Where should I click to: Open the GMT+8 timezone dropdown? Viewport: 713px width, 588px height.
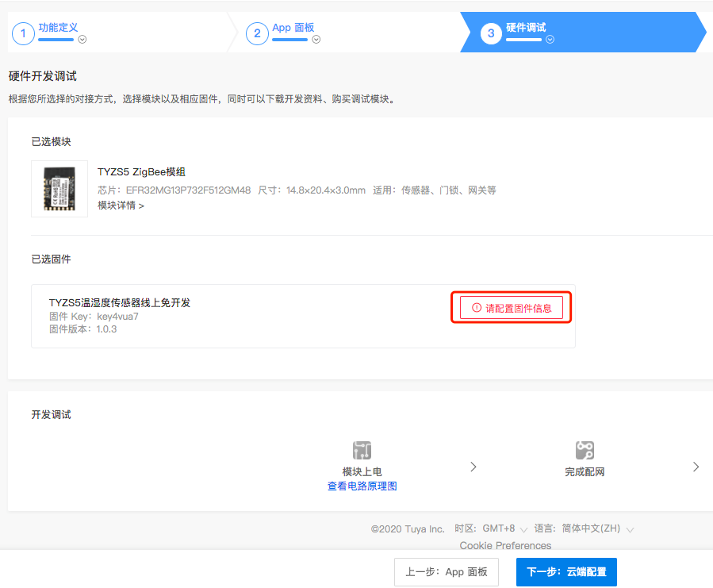[501, 528]
